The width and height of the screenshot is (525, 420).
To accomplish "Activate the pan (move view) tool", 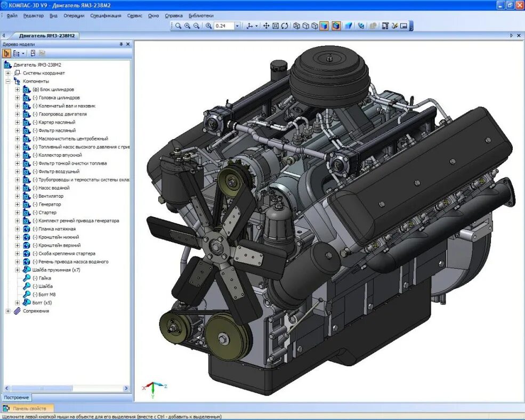I will (x=266, y=26).
